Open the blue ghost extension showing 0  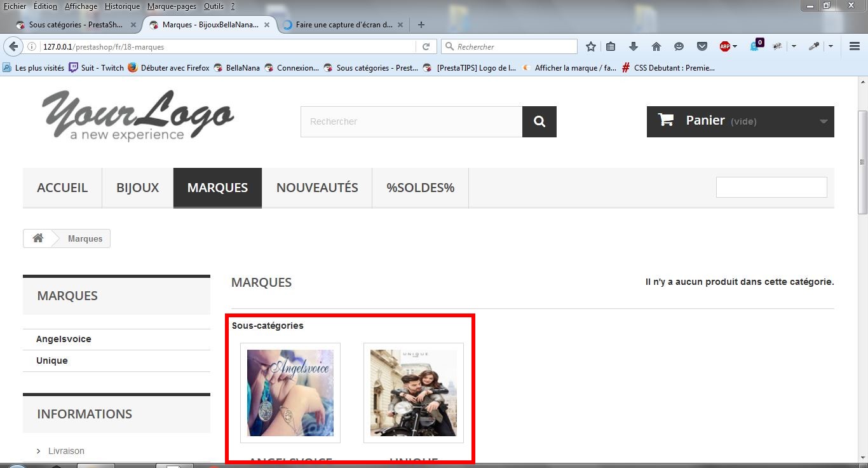(756, 46)
